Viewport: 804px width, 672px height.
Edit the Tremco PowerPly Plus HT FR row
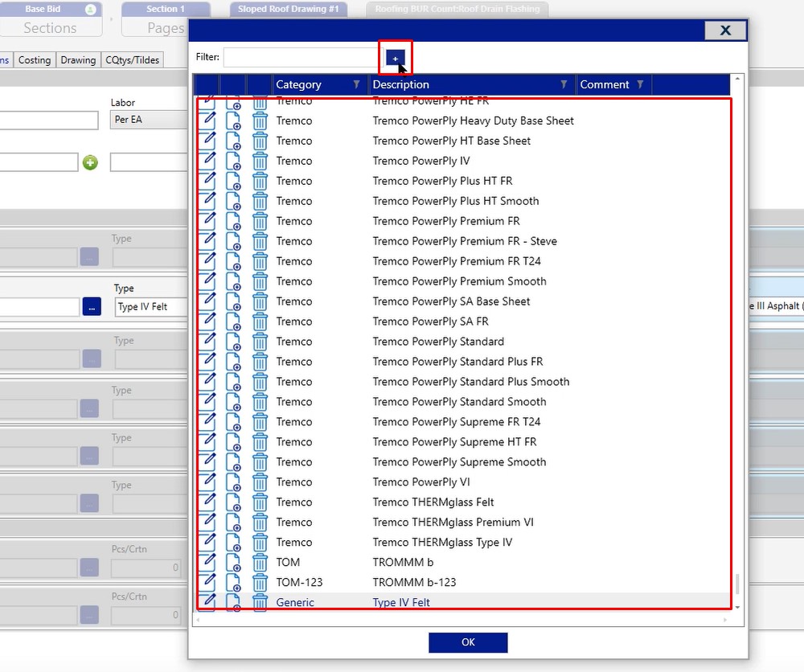(207, 180)
